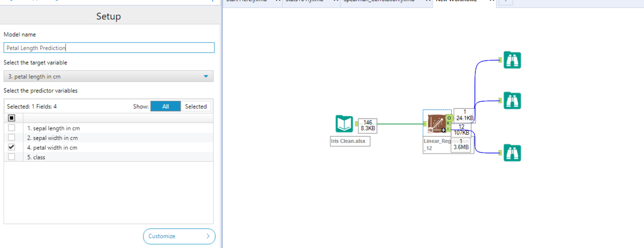
Task: Click the Model name input field
Action: [x=109, y=48]
